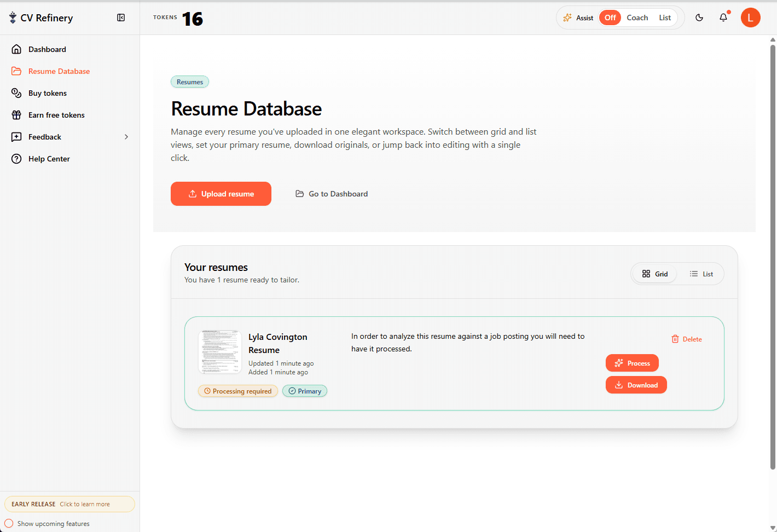Upload a new resume
777x532 pixels.
click(x=221, y=193)
